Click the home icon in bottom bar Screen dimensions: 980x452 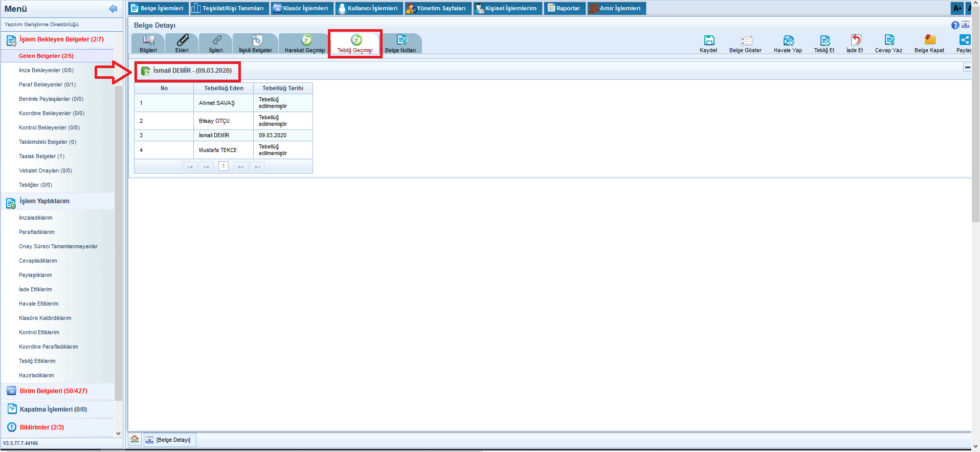135,439
